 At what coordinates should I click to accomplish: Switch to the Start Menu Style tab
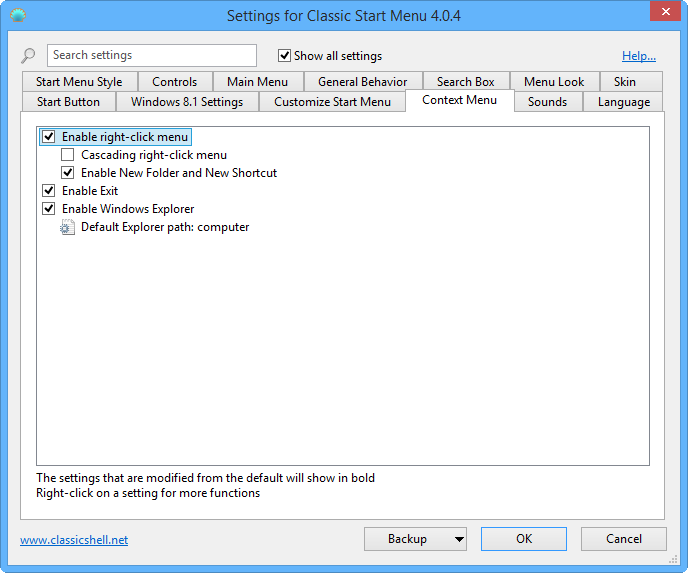(79, 82)
